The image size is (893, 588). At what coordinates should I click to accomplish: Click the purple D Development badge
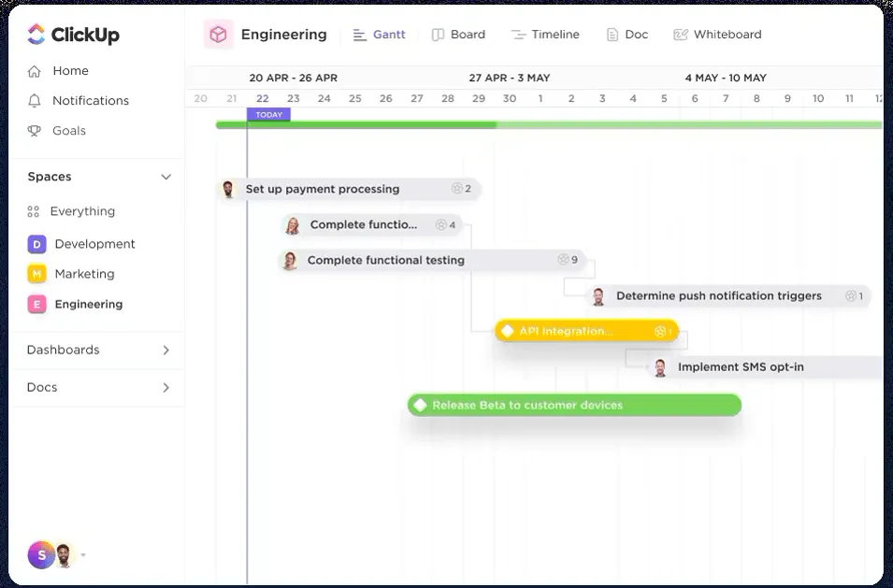point(37,244)
